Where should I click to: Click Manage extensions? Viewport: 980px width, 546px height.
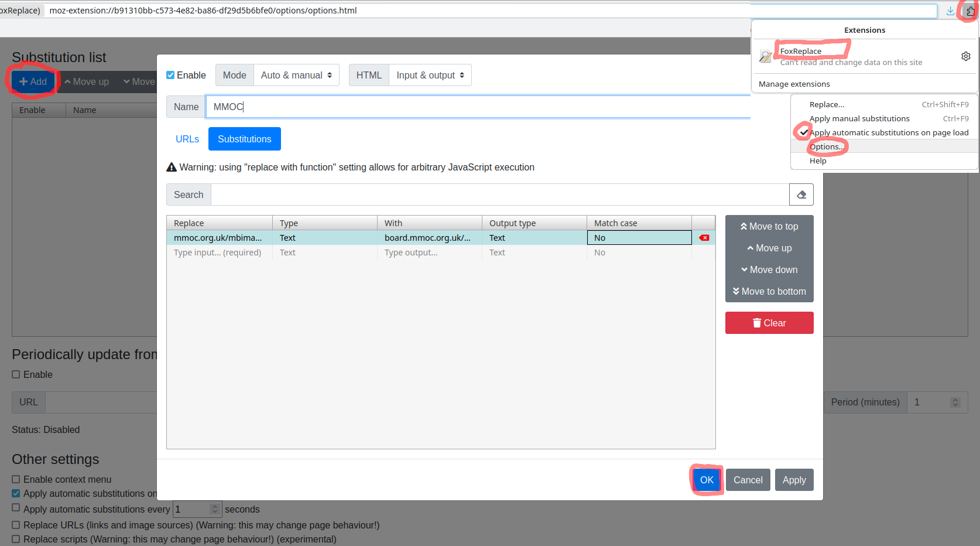[794, 84]
